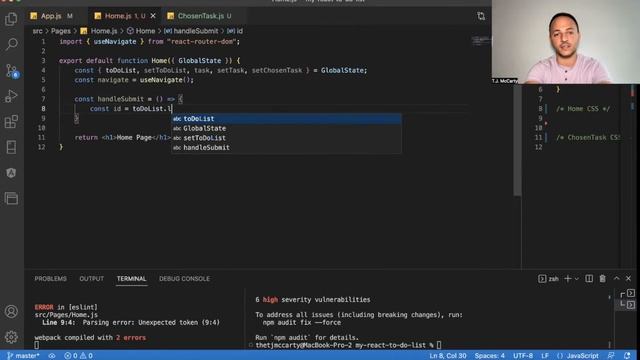
Task: Click the Home CSS comment in right editor
Action: pos(583,109)
